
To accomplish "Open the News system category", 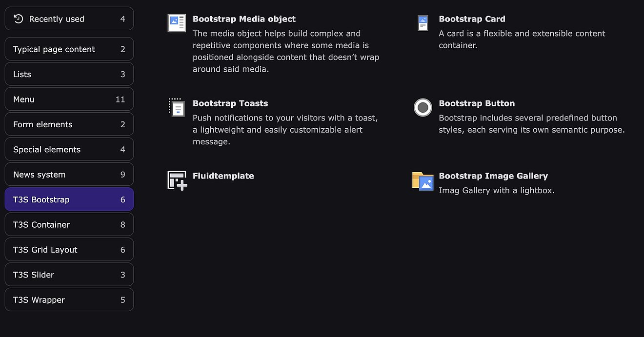I will 69,175.
